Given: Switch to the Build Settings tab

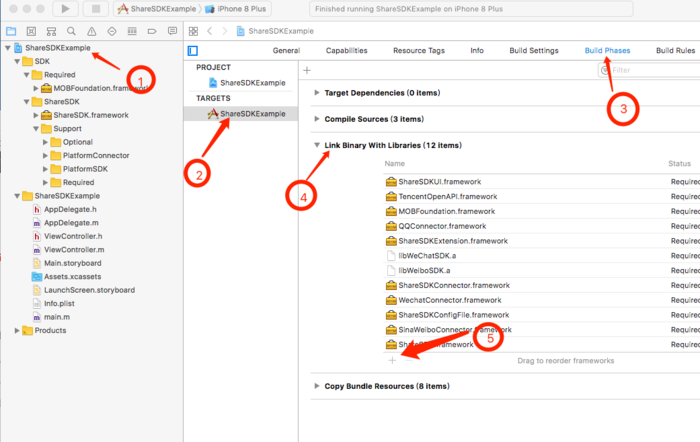Looking at the screenshot, I should coord(533,50).
